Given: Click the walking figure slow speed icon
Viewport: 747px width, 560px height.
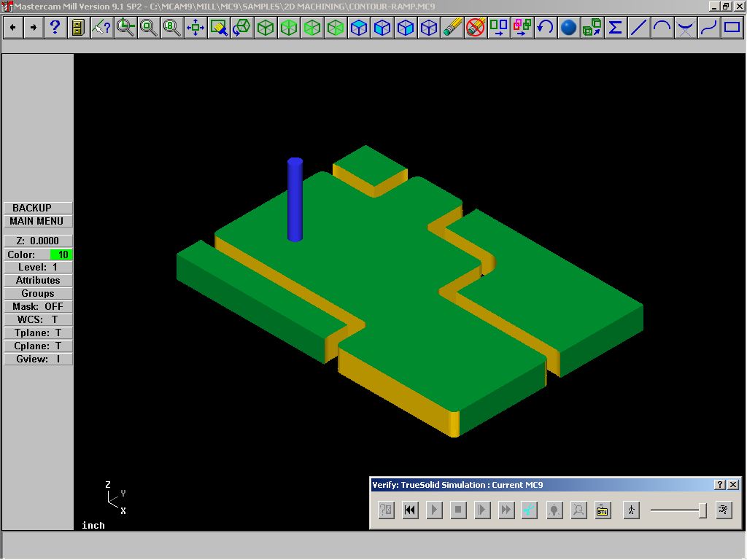Looking at the screenshot, I should tap(631, 510).
